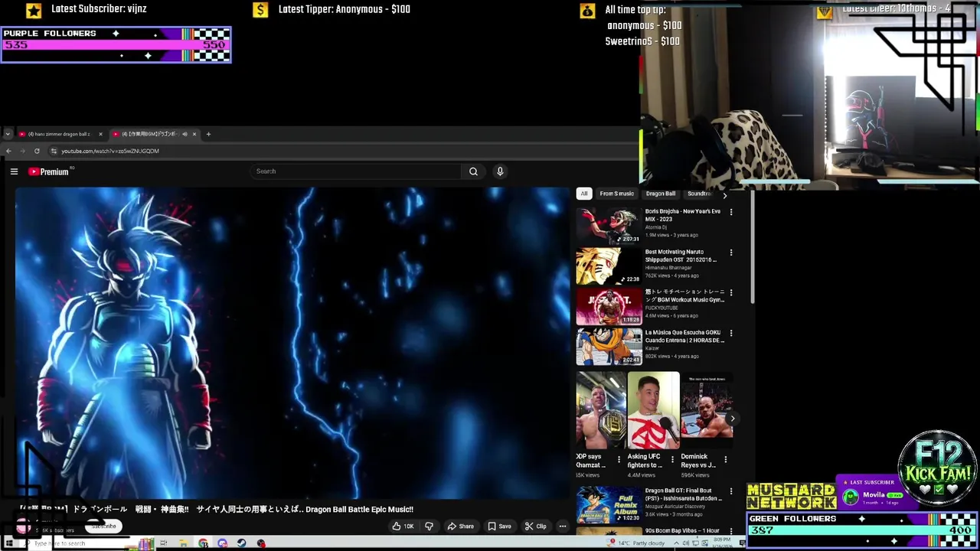Advance the shorts shelf with the right arrow
This screenshot has height=551, width=980.
[x=733, y=419]
